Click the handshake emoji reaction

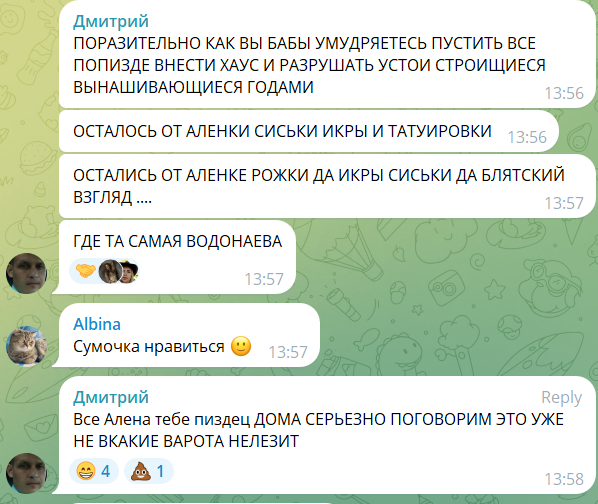(x=85, y=271)
